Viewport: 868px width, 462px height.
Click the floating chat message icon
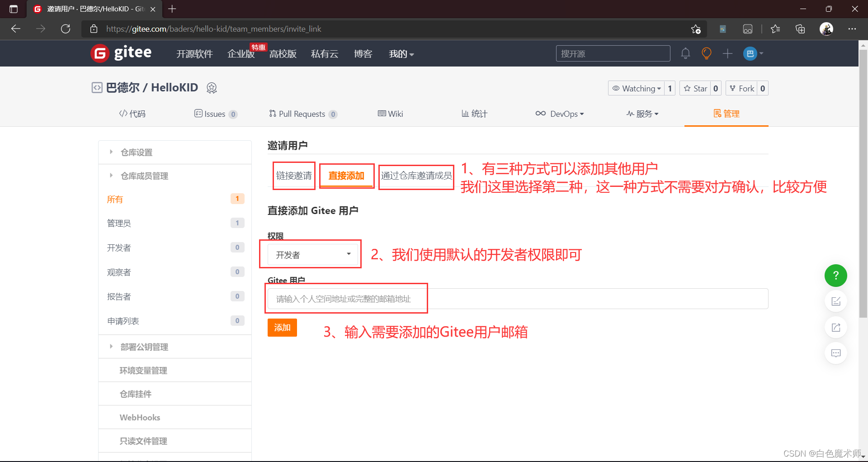pos(836,353)
